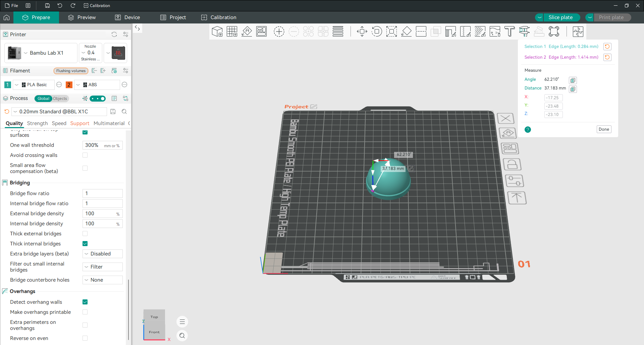Screen dimensions: 644x345
Task: Reset Selection 2 edge
Action: [x=607, y=57]
